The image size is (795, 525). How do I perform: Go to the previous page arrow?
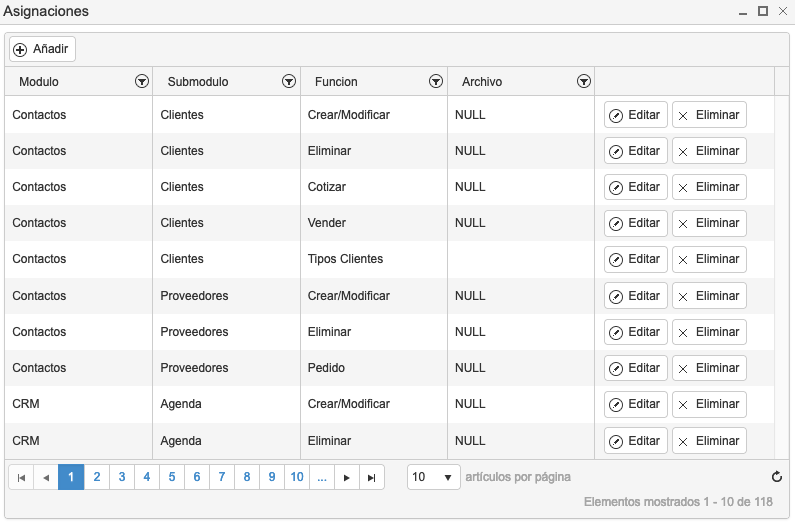point(46,477)
